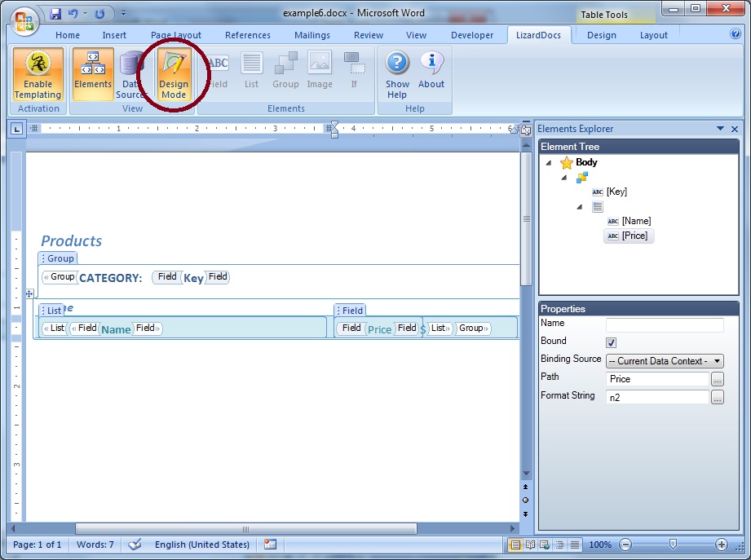
Task: Open Customize Quick Access Toolbar dropdown
Action: (124, 13)
